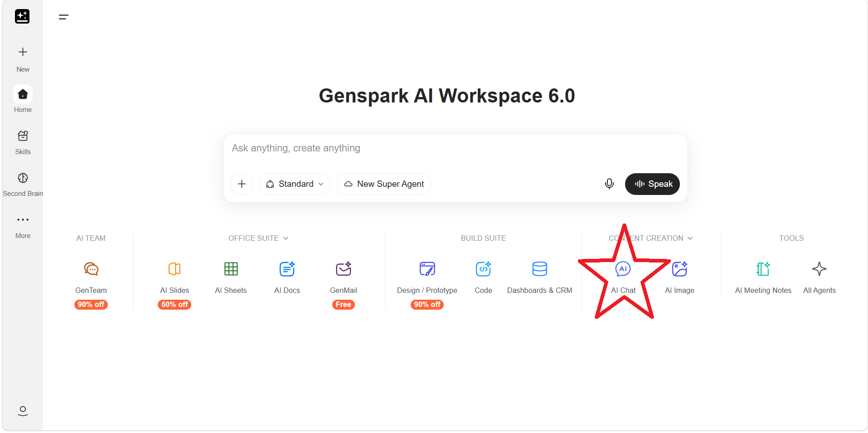Click the BUILD SUITE section label

(483, 238)
